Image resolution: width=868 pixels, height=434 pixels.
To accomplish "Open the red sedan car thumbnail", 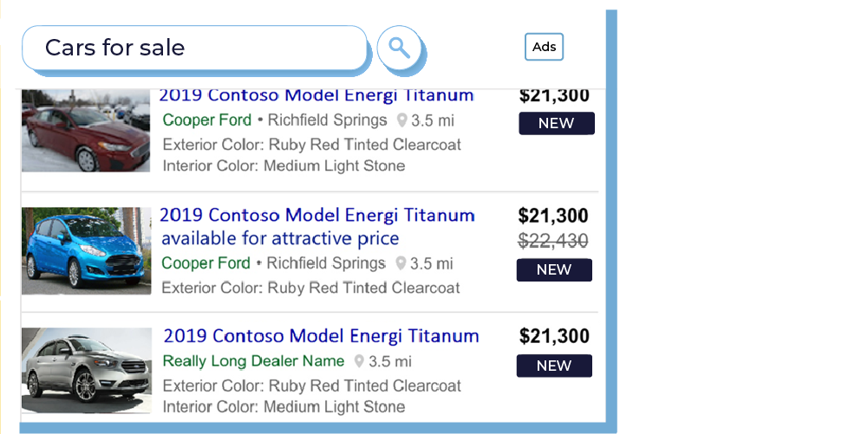I will [x=86, y=131].
